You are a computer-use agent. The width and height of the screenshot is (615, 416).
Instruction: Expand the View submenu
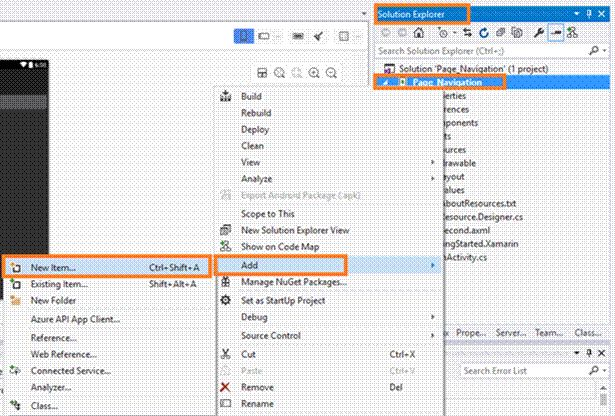pos(330,162)
